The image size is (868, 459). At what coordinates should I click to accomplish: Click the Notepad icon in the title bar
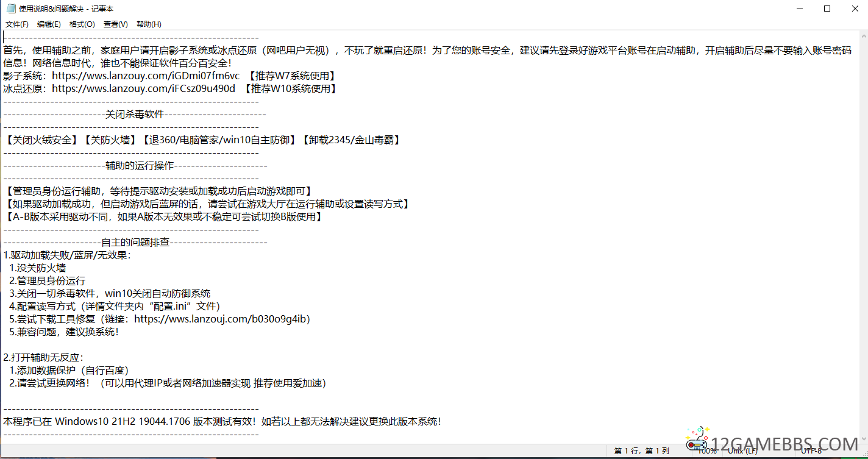tap(10, 9)
